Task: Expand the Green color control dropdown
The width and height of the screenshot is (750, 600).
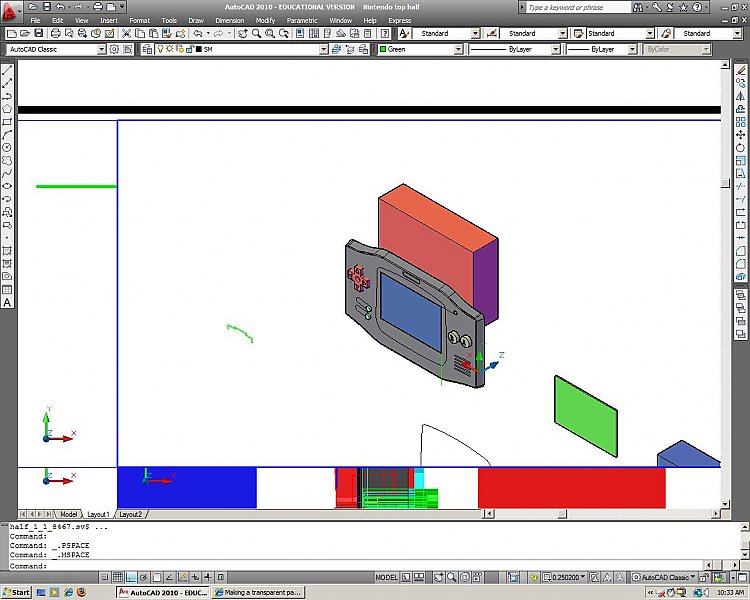Action: coord(458,49)
